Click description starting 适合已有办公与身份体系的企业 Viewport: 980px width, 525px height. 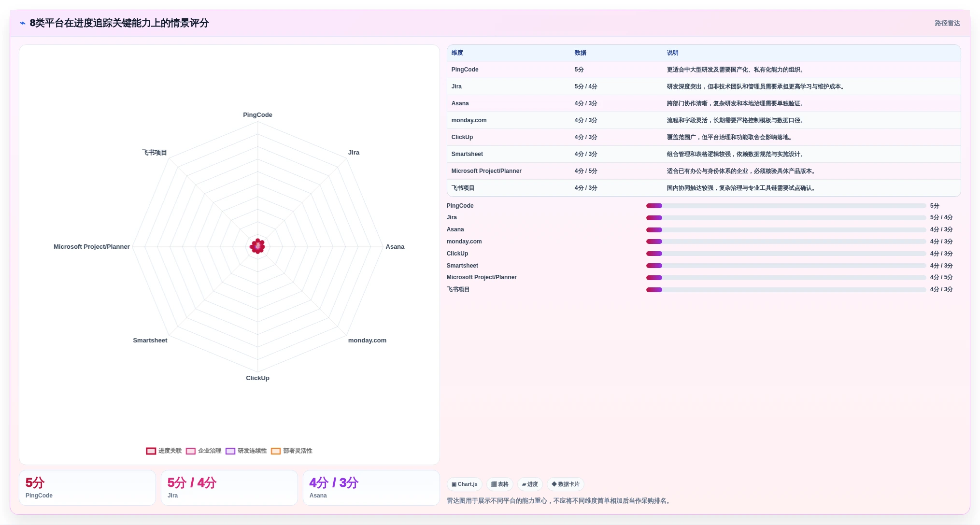pyautogui.click(x=742, y=171)
